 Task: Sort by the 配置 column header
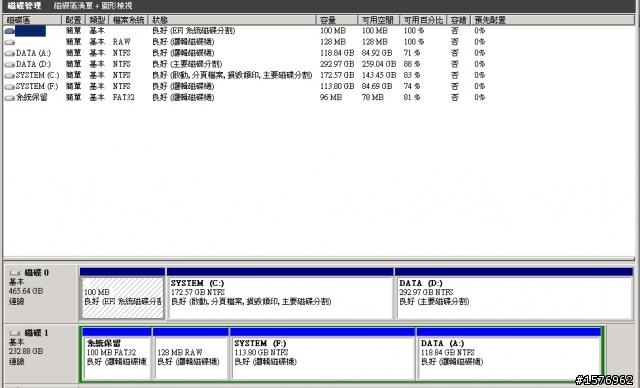tap(73, 20)
